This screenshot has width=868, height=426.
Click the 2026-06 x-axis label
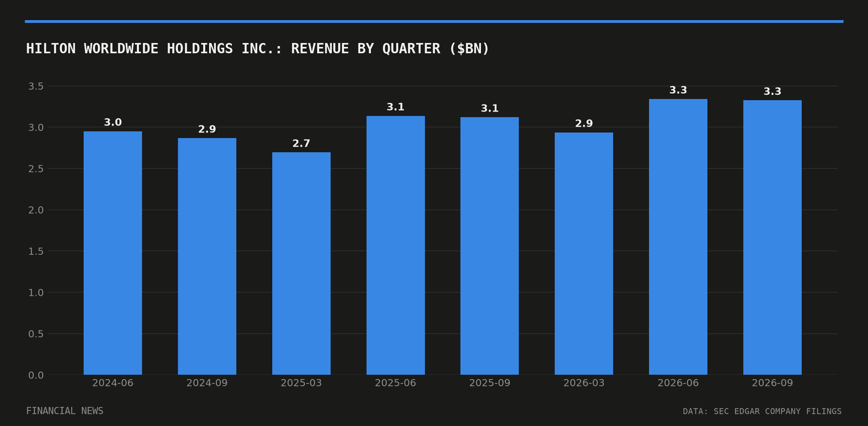678,383
